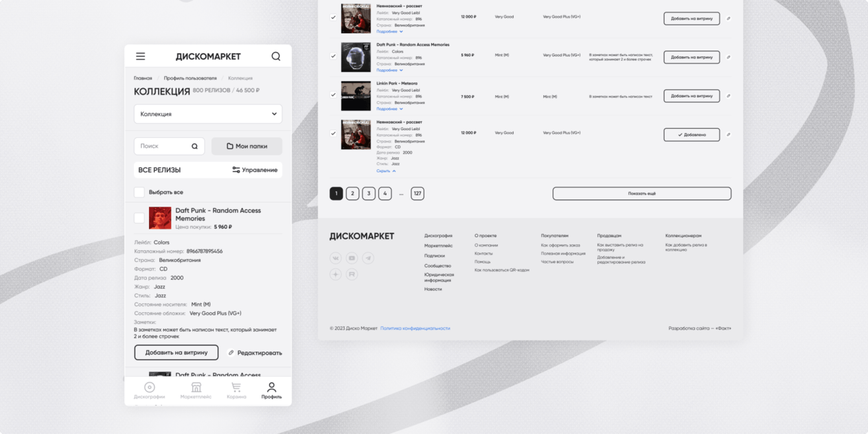Open footer Контакты link
This screenshot has height=434, width=868.
point(484,254)
